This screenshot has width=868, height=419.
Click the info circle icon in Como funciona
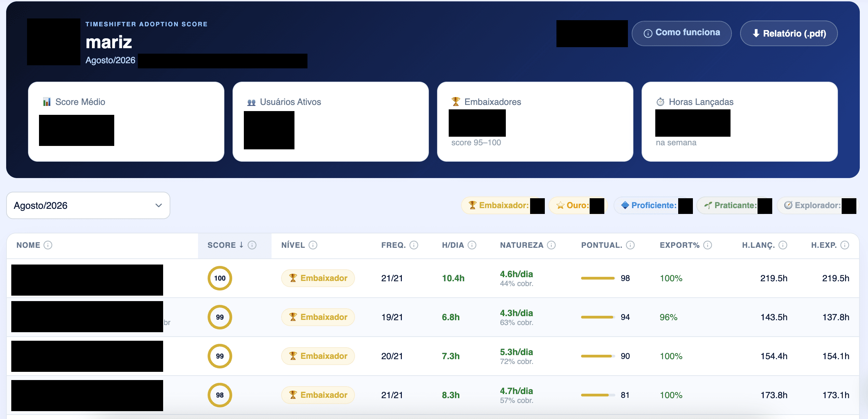[x=648, y=33]
